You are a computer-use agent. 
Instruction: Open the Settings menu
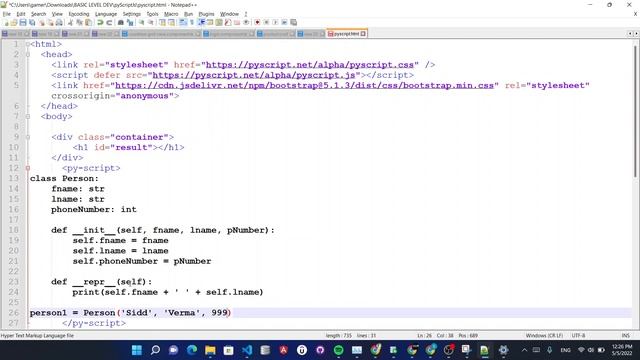pyautogui.click(x=131, y=14)
